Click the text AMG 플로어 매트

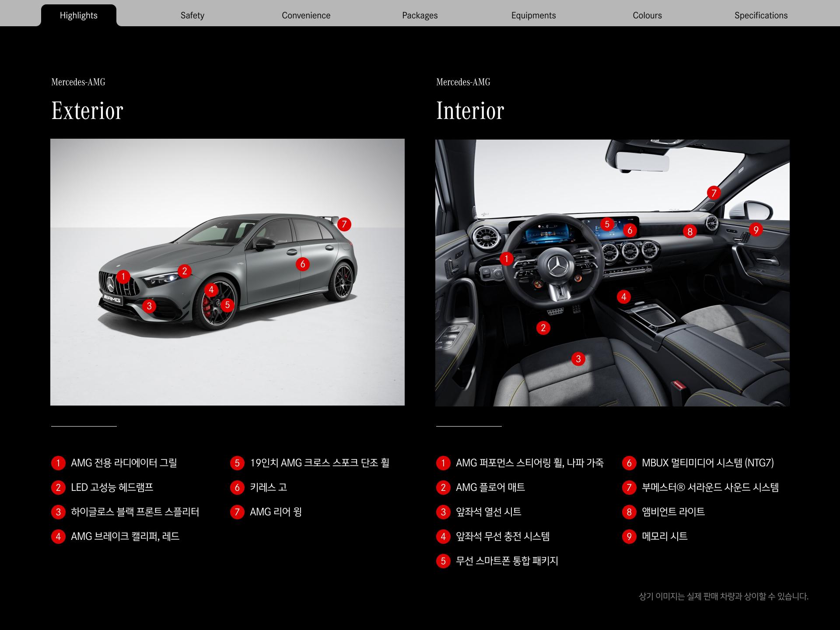[x=490, y=487]
